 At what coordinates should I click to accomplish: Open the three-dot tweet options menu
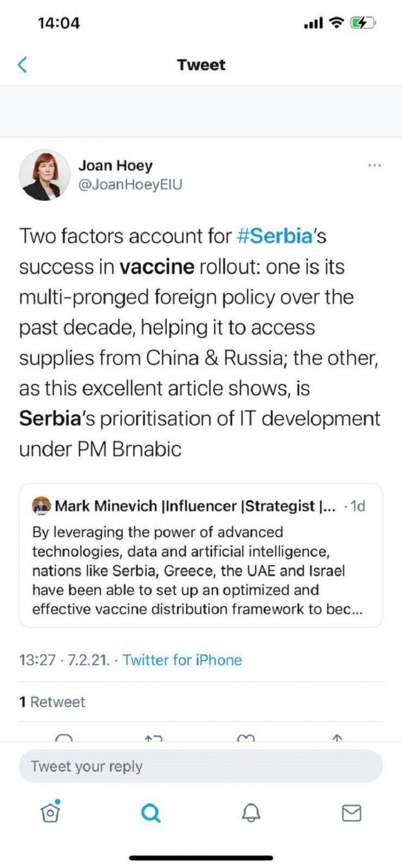(x=374, y=165)
